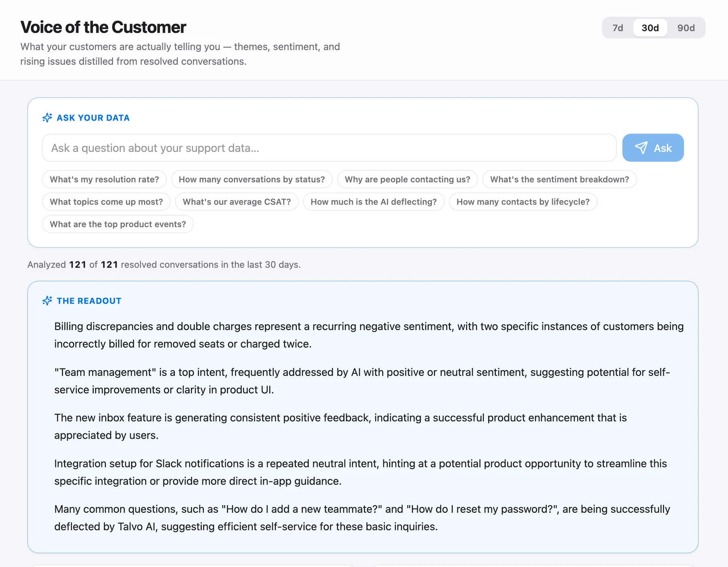This screenshot has width=728, height=567.
Task: Choose "How many contacts by lifecycle?" suggestion
Action: point(523,202)
